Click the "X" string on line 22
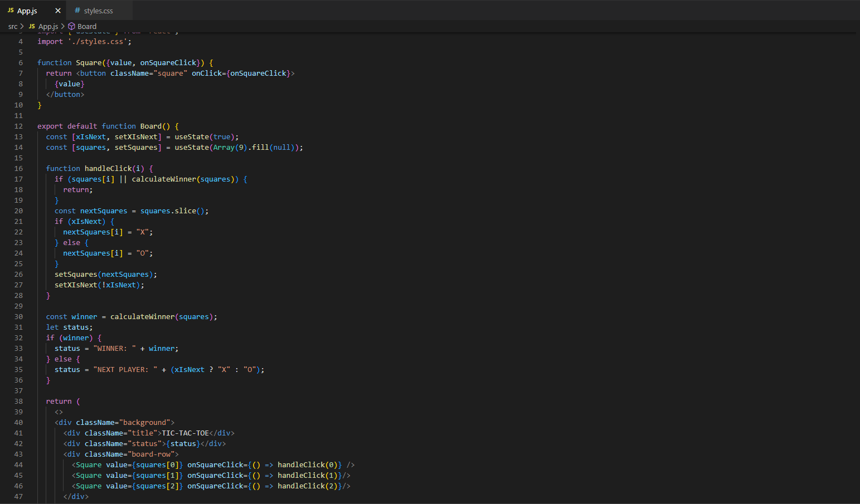The height and width of the screenshot is (504, 860). click(x=143, y=232)
